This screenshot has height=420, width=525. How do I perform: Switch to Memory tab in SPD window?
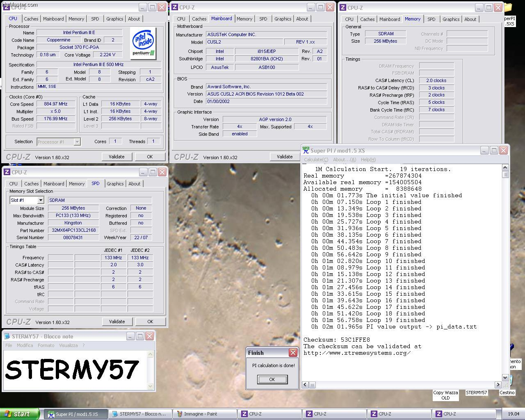pyautogui.click(x=77, y=184)
